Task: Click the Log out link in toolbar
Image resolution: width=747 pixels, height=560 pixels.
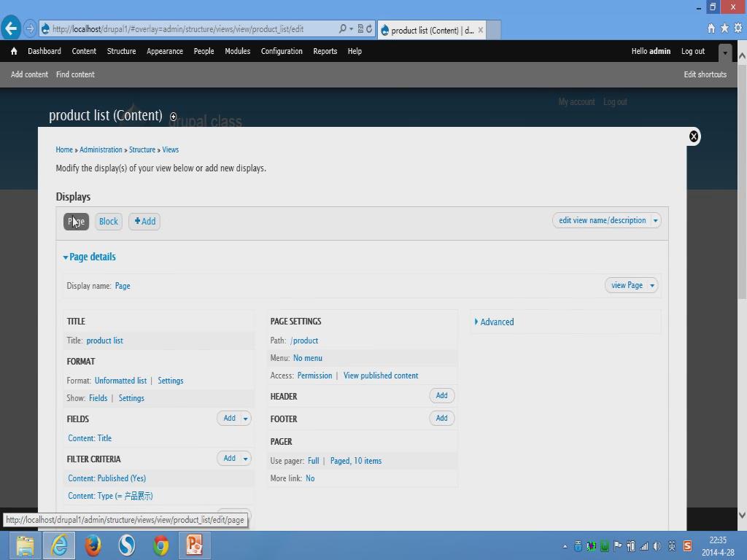Action: (x=693, y=51)
